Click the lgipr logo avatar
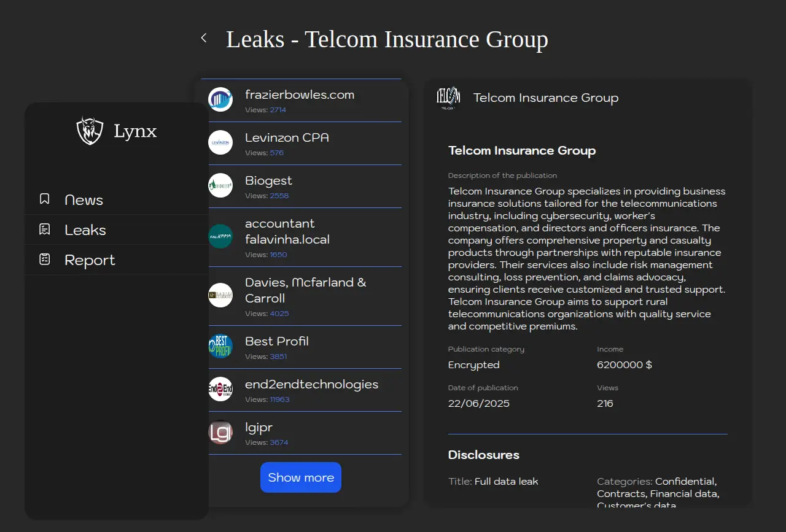Image resolution: width=786 pixels, height=532 pixels. [220, 432]
